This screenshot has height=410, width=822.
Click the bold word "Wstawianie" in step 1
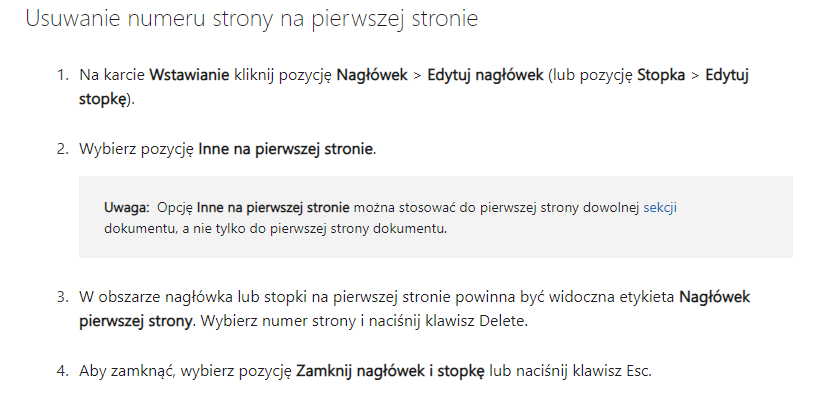[x=189, y=75]
